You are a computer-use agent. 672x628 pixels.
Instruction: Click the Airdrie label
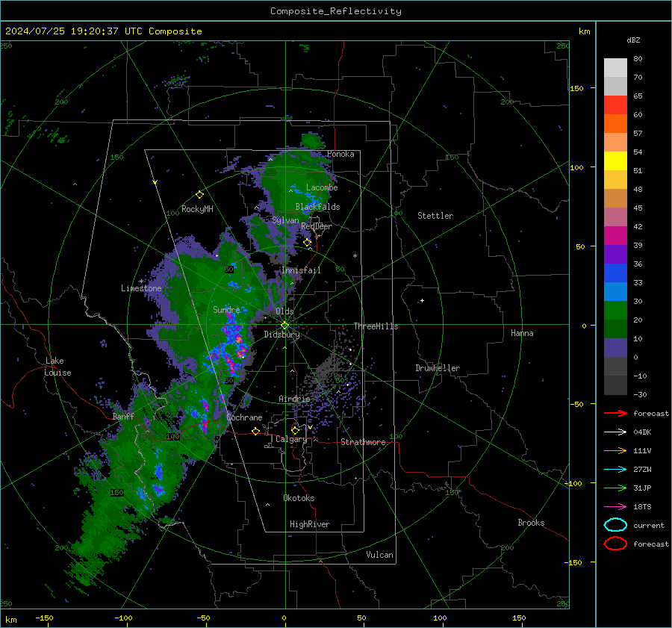[294, 399]
